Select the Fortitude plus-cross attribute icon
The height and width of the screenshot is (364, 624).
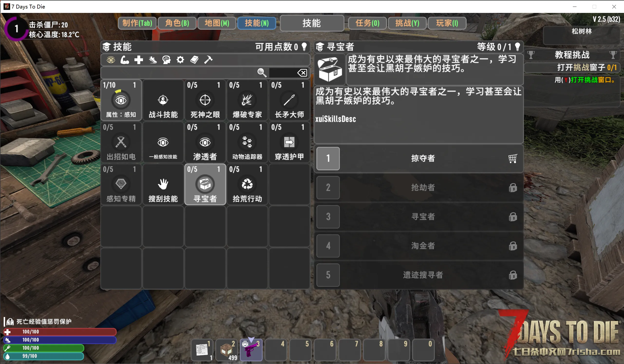[x=139, y=60]
